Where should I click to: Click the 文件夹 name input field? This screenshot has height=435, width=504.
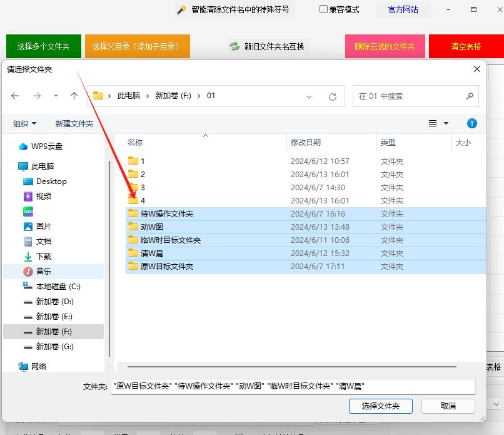point(293,386)
